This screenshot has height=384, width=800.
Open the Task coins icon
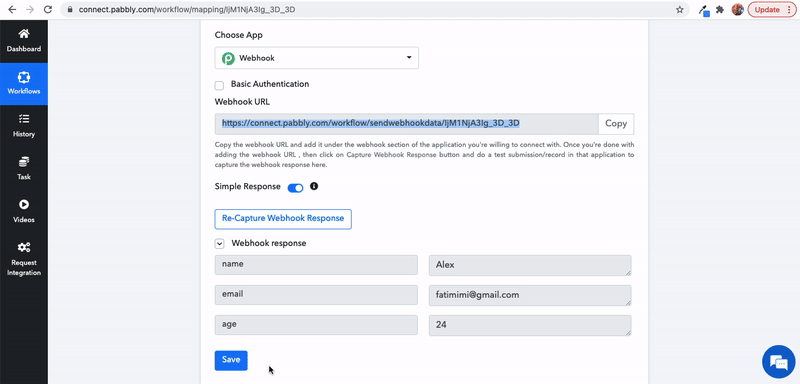tap(23, 162)
